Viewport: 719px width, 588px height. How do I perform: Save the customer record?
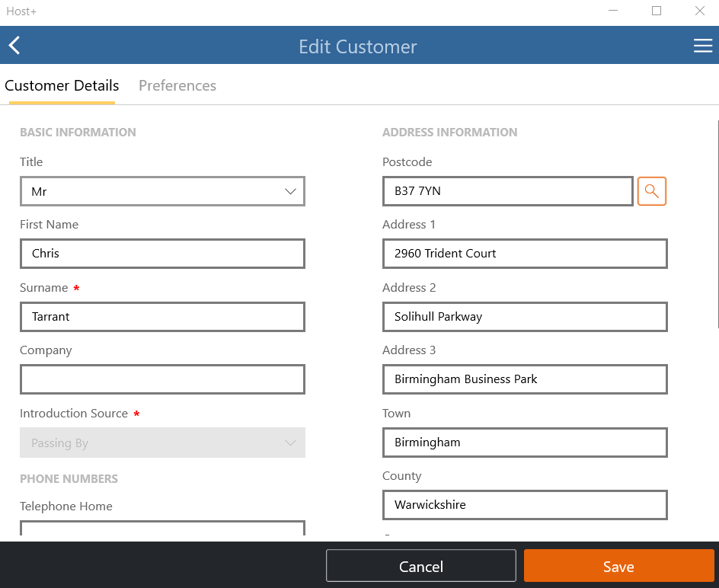(x=618, y=566)
